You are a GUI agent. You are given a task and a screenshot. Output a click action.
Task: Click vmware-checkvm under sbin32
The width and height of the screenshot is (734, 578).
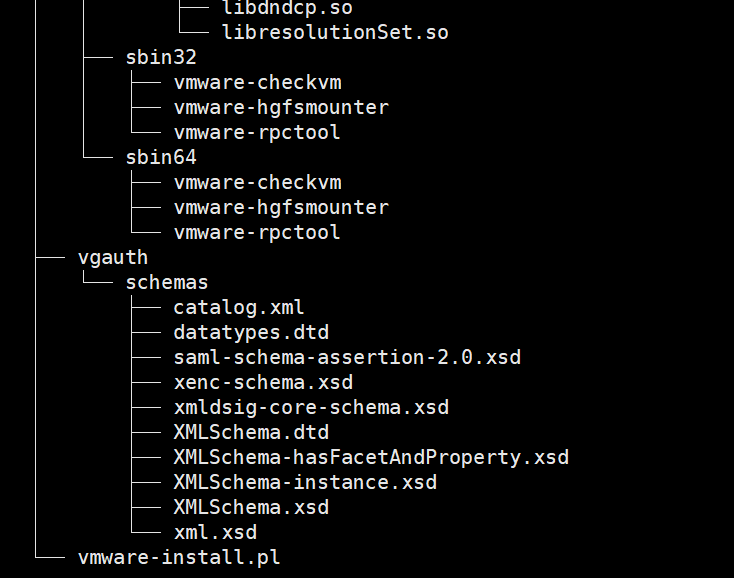257,82
